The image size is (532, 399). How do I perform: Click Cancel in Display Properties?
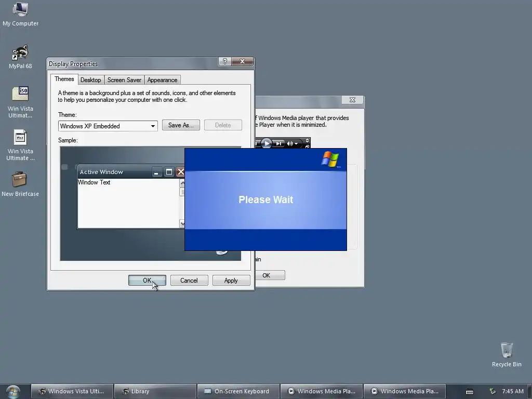click(189, 280)
